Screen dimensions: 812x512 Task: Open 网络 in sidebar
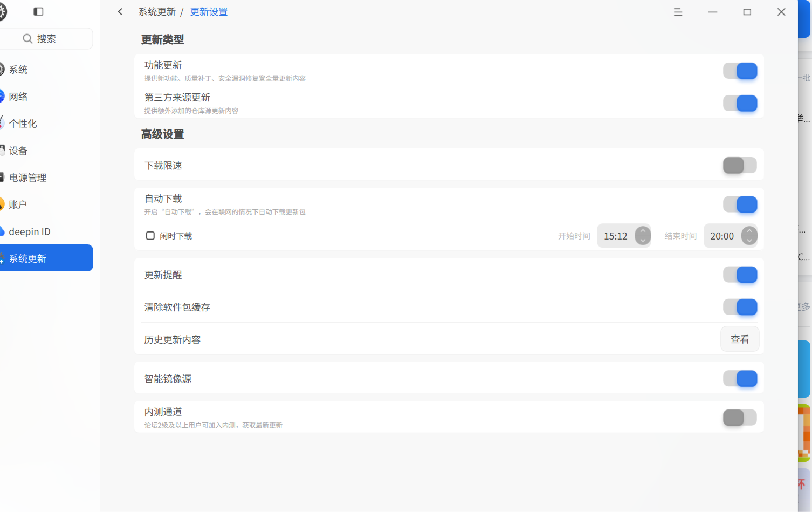click(45, 97)
